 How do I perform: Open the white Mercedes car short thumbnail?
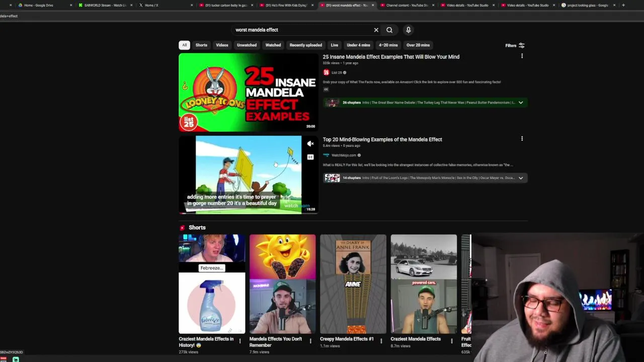424,284
